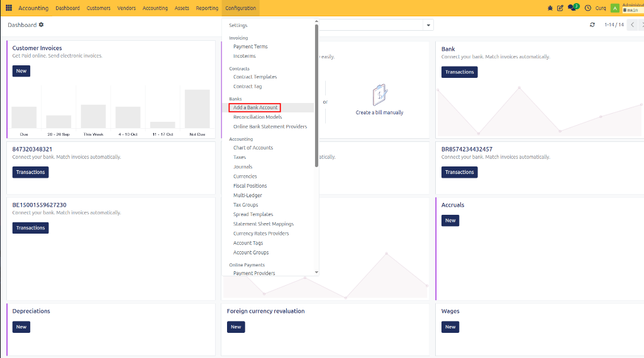Screen dimensions: 644x358
Task: Open the chat messages icon with badge
Action: (573, 8)
